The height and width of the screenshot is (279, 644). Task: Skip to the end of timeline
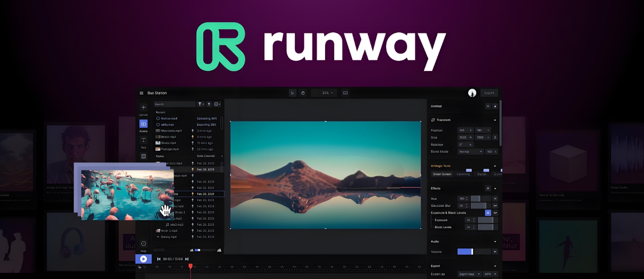coord(187,259)
